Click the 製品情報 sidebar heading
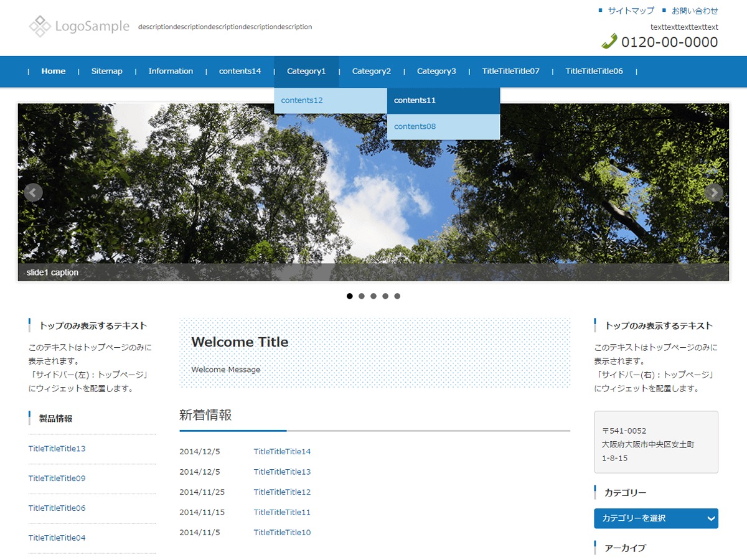 (x=55, y=418)
